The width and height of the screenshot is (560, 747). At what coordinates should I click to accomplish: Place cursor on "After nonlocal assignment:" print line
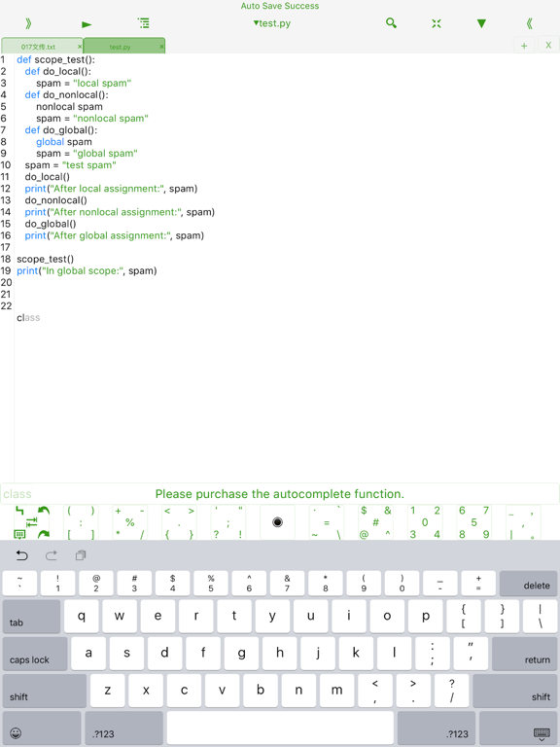point(120,212)
